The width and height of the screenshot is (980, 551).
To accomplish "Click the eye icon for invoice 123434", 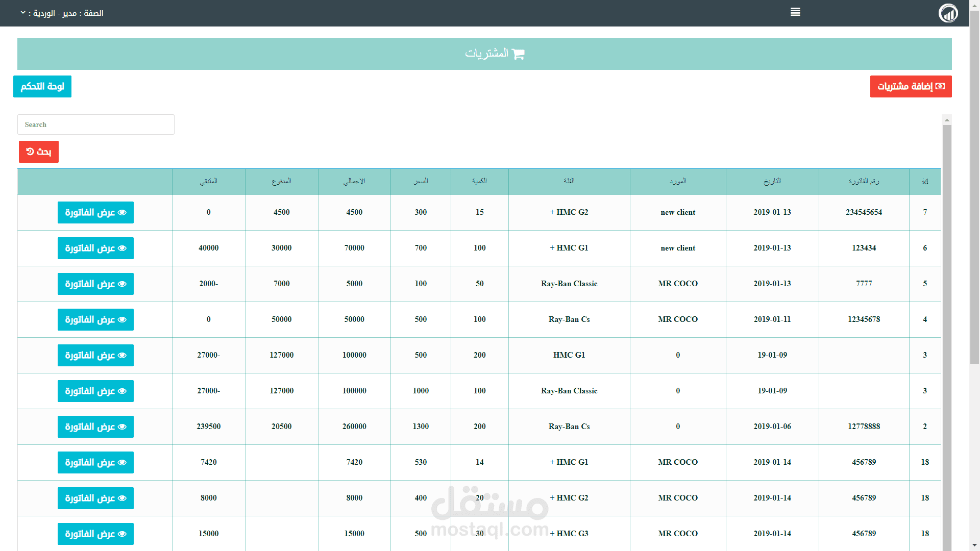I will 122,248.
